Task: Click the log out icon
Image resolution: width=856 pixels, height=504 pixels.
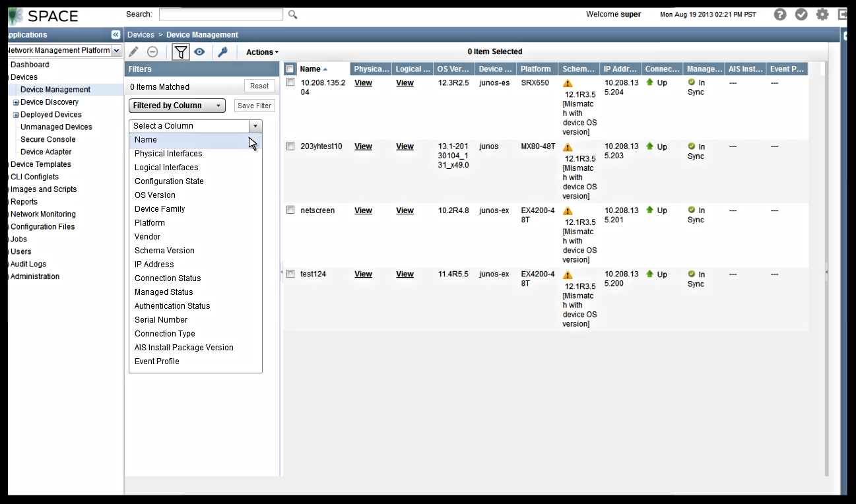Action: [x=842, y=15]
